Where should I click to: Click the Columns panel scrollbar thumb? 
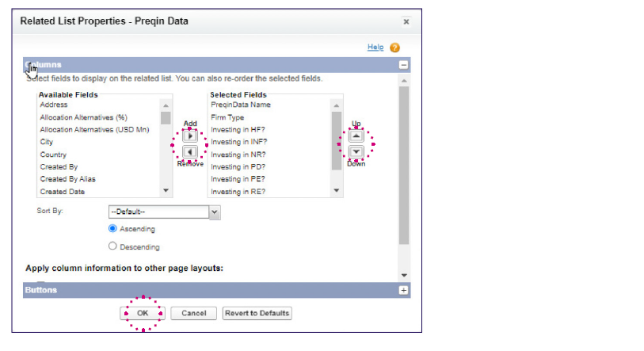tap(404, 166)
